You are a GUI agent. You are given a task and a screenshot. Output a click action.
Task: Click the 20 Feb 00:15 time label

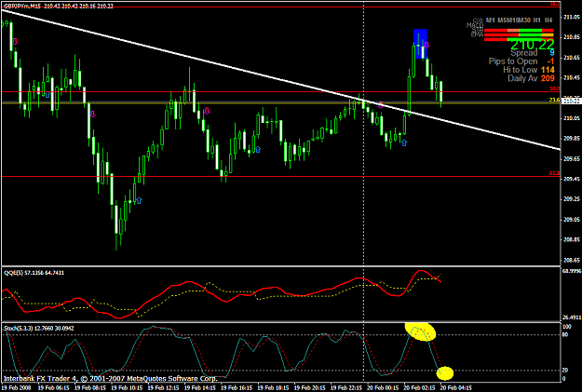tap(383, 388)
